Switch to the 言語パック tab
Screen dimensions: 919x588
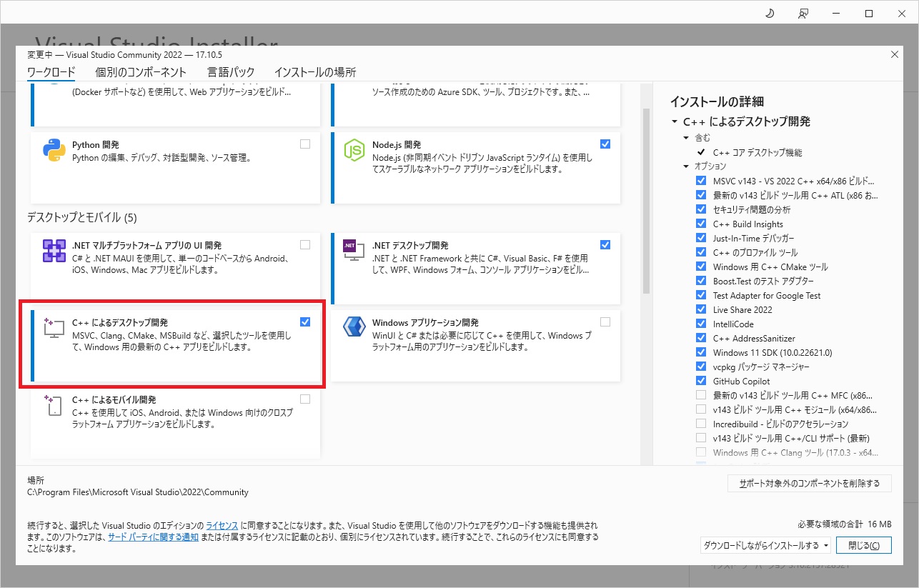tap(231, 72)
